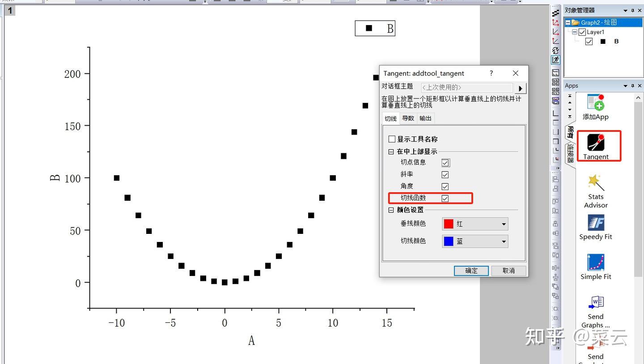Launch Send Graphs to Word app

pos(596,302)
